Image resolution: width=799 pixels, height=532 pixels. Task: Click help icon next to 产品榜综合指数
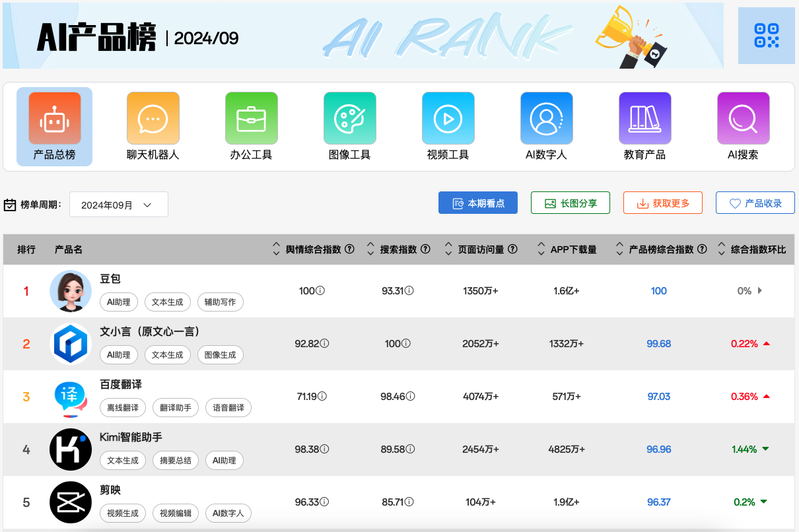click(x=703, y=249)
